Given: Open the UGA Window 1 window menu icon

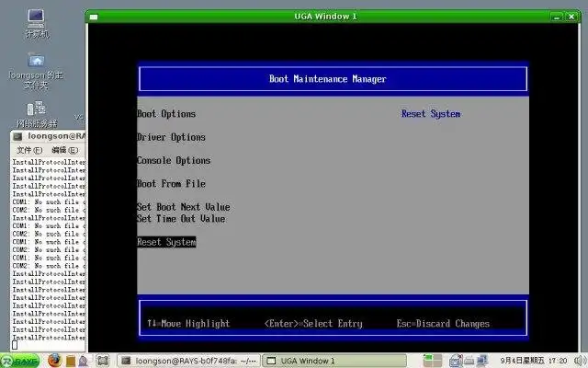Looking at the screenshot, I should click(94, 17).
